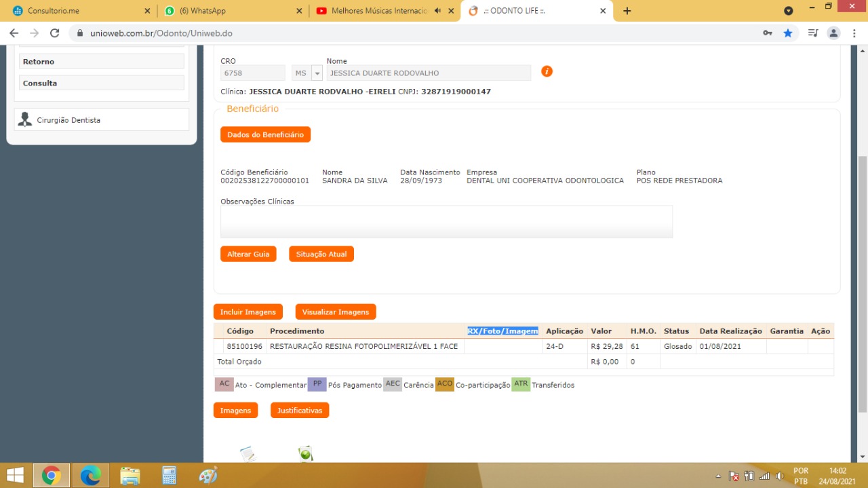868x488 pixels.
Task: Open the Retorno sidebar menu item
Action: [x=102, y=62]
